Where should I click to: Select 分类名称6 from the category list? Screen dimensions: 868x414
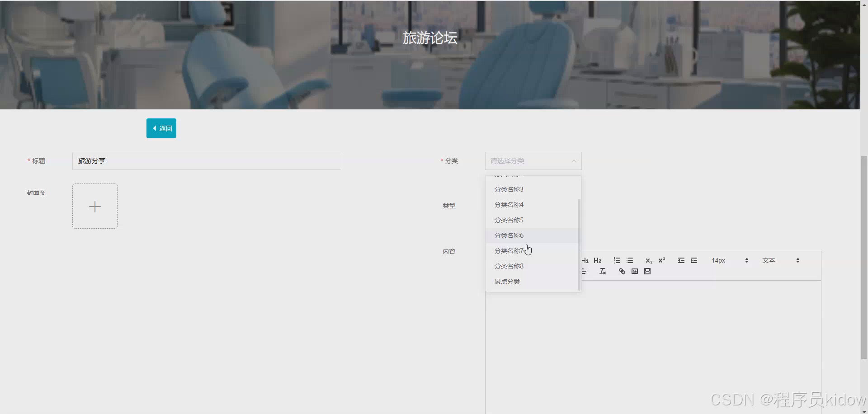pos(509,235)
